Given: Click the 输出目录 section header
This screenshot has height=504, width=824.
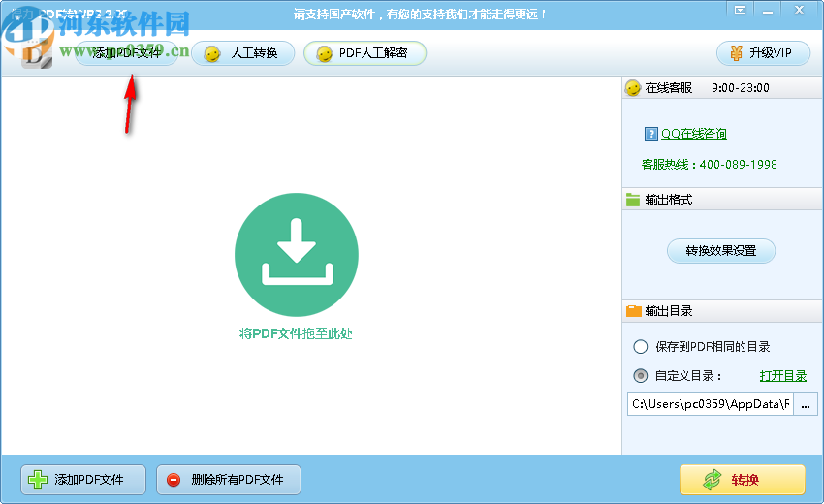Looking at the screenshot, I should pyautogui.click(x=722, y=311).
